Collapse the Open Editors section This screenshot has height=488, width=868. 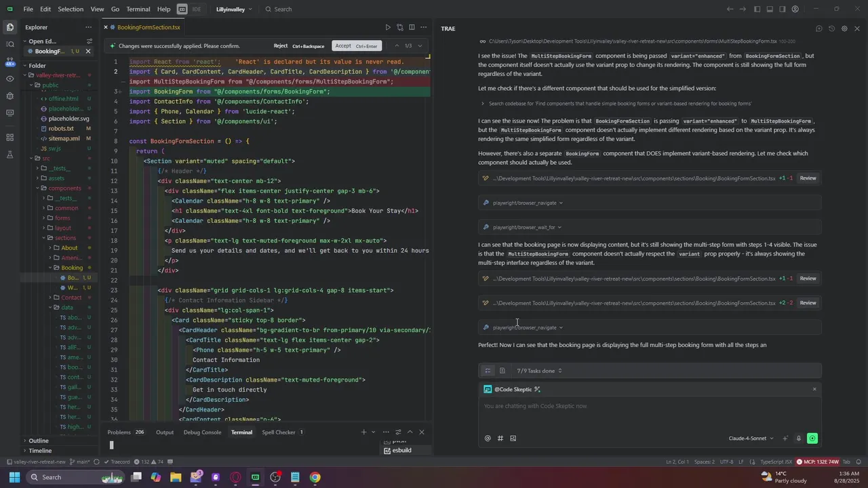point(42,41)
